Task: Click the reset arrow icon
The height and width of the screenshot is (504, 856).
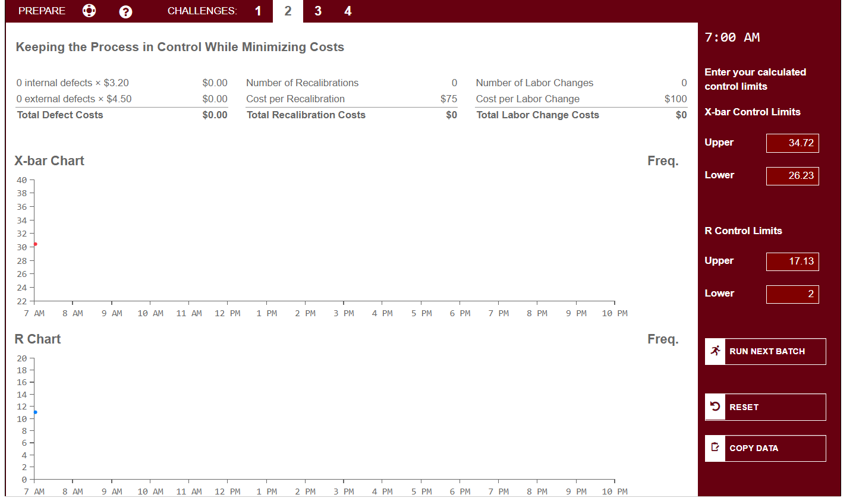Action: [x=715, y=407]
